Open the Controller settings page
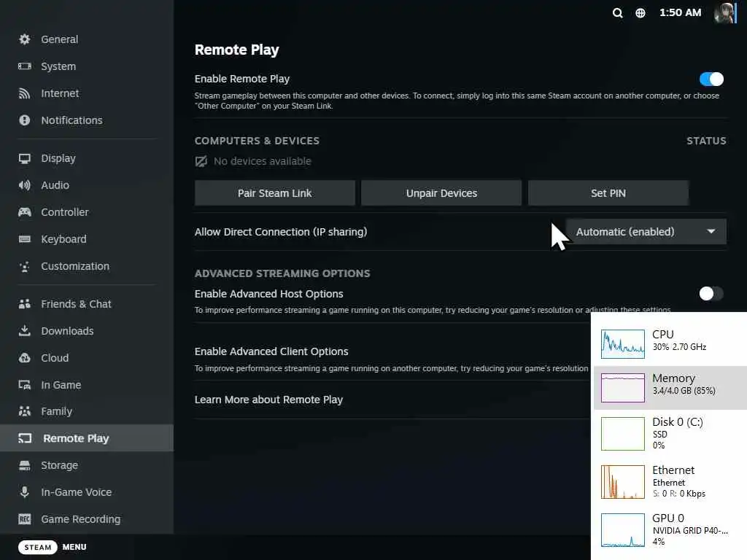Viewport: 747px width, 560px height. (87, 212)
